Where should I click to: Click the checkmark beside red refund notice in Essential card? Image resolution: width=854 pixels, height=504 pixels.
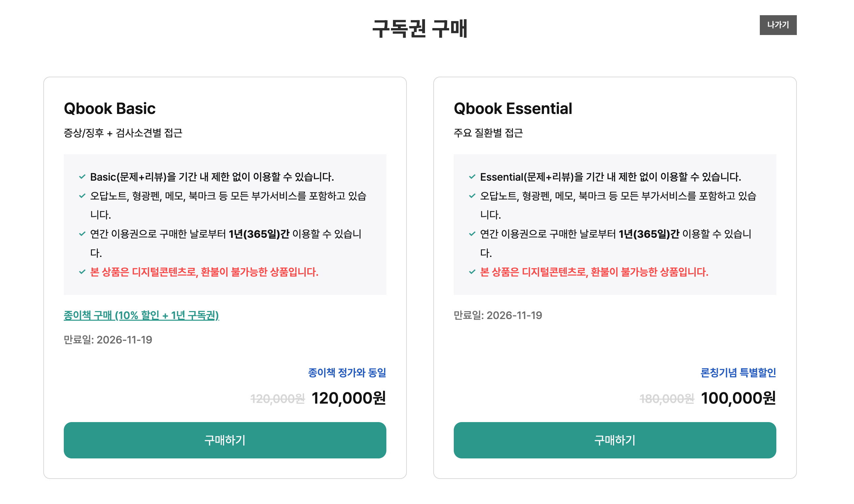[472, 272]
